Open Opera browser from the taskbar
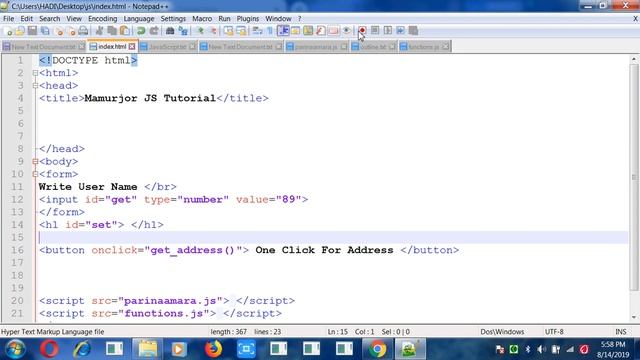Screen dimensions: 640x360 pos(49,349)
